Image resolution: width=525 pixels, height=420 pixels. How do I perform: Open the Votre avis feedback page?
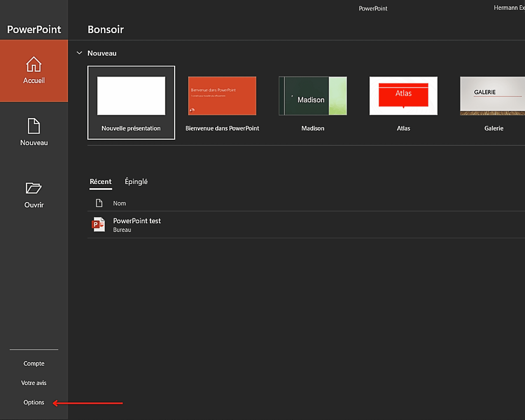[34, 383]
